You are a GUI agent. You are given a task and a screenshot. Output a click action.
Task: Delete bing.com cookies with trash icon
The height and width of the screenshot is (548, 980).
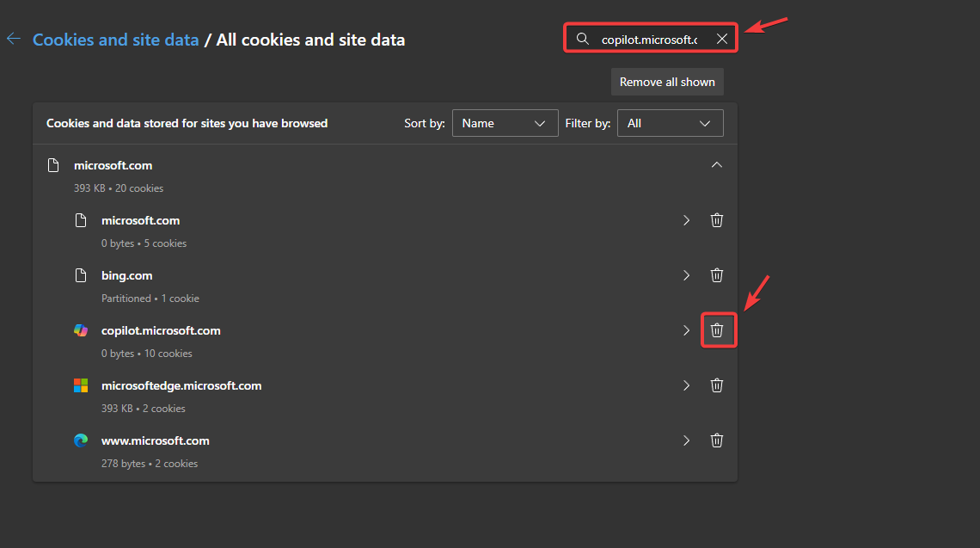[717, 275]
